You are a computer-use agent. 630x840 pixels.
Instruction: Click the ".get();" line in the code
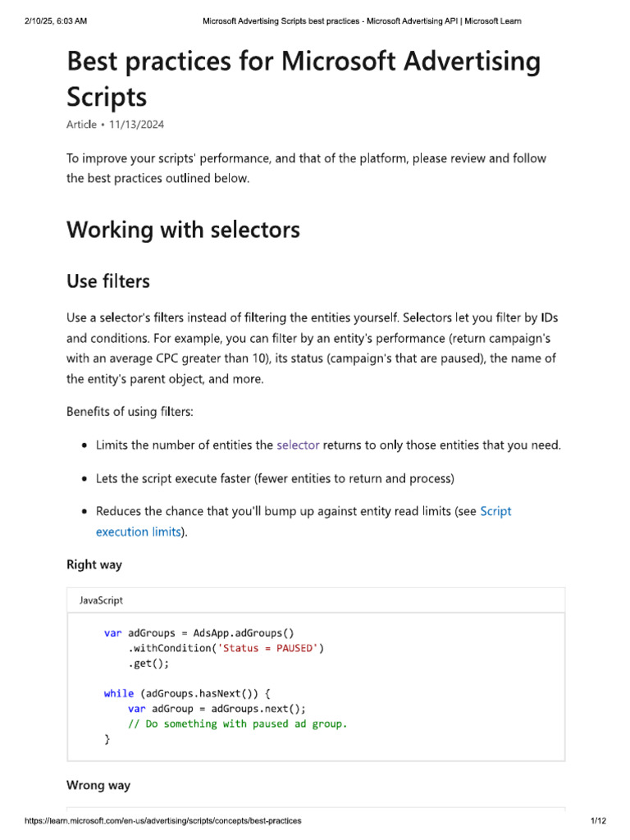tap(148, 664)
